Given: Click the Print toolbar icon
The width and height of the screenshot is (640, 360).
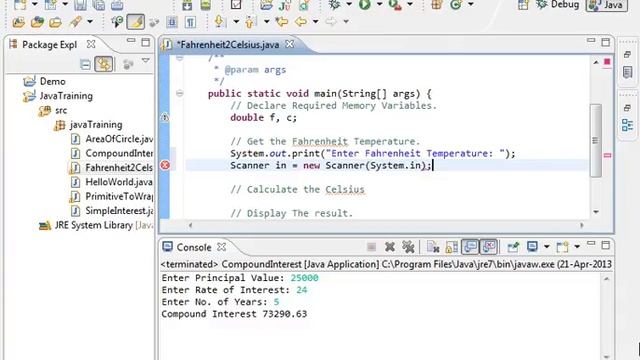Looking at the screenshot, I should [117, 5].
